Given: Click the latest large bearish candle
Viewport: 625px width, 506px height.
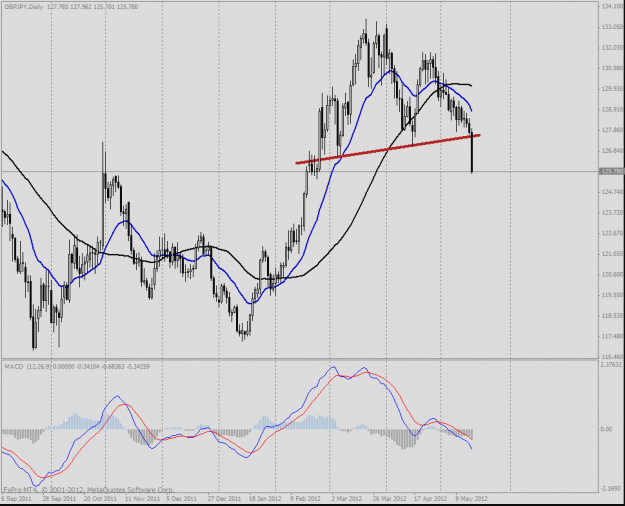Looking at the screenshot, I should coord(472,153).
